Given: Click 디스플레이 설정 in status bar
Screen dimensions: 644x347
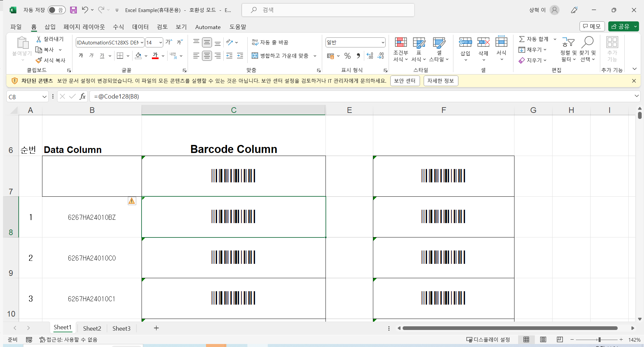Looking at the screenshot, I should pyautogui.click(x=488, y=340).
